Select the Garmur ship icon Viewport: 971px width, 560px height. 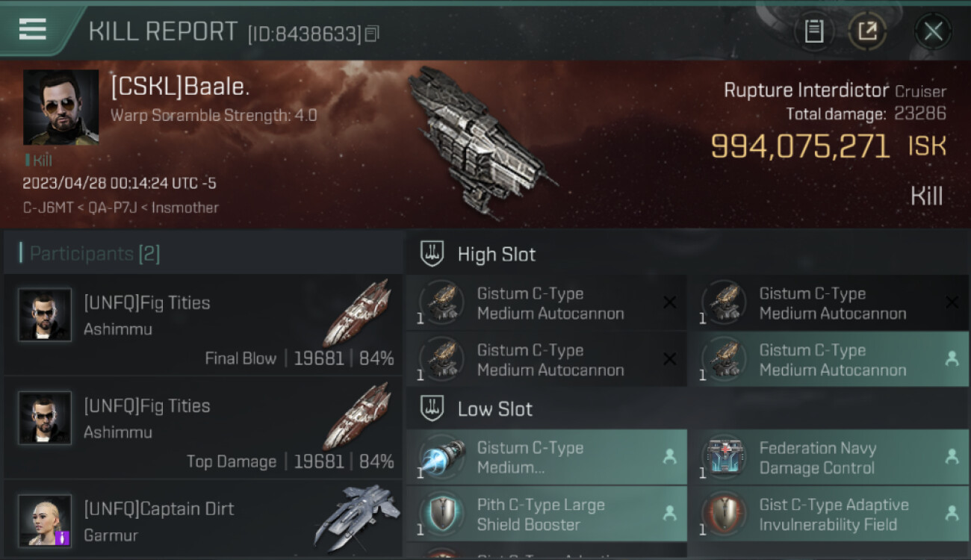pyautogui.click(x=356, y=517)
